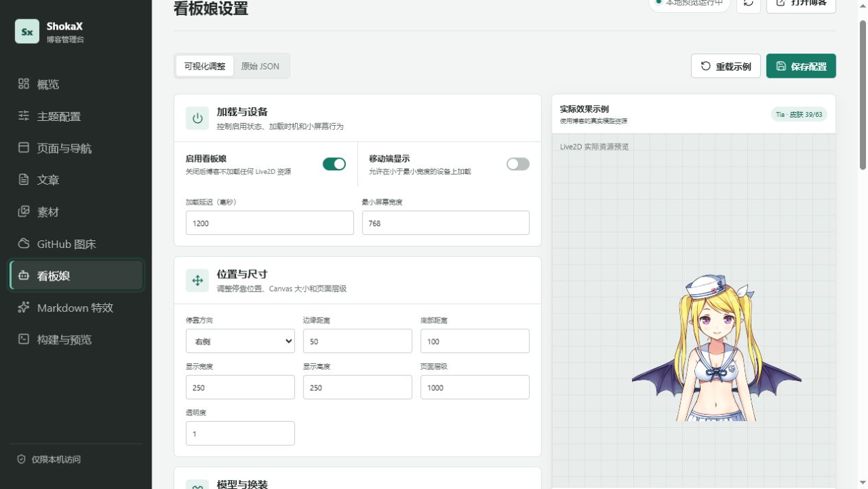Click the 构建与预览 terminal icon
868x489 pixels.
tap(24, 339)
